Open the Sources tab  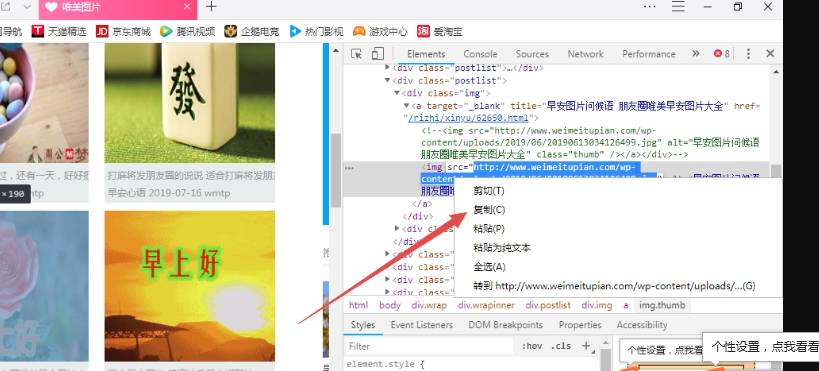coord(532,54)
